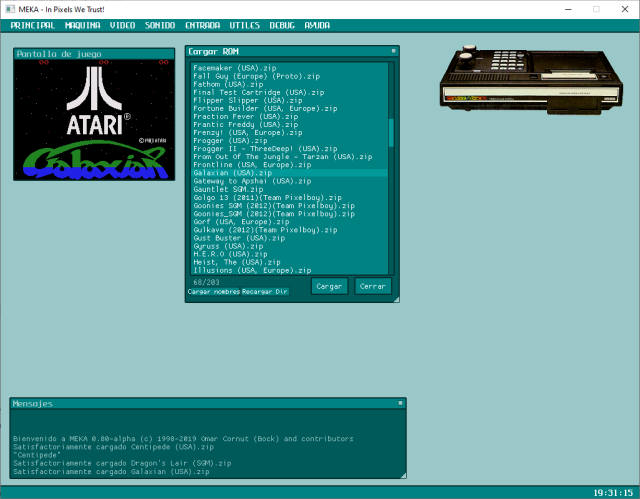
Task: Click the Pantalla de juego game screen
Action: tap(94, 120)
